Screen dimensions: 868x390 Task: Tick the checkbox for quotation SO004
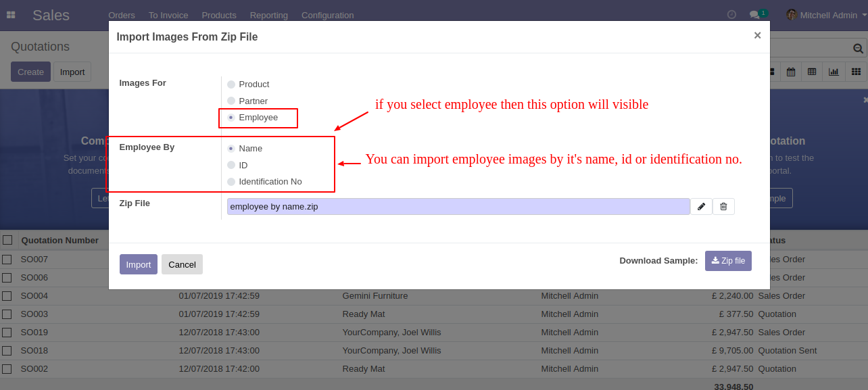click(x=7, y=295)
